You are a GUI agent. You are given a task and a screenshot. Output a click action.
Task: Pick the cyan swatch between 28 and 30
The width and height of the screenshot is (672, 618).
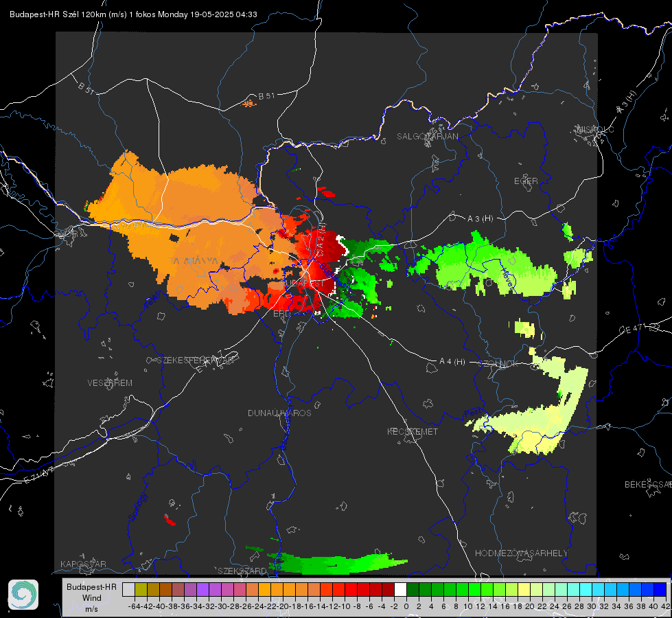tap(586, 589)
